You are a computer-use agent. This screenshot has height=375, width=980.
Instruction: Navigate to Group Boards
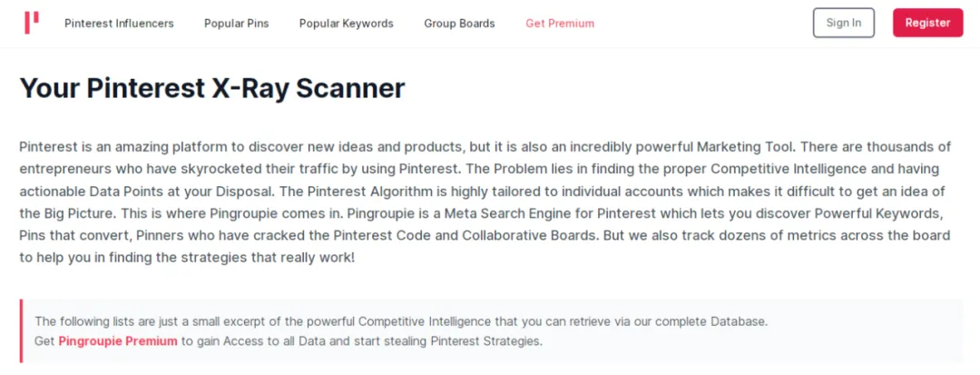point(459,24)
